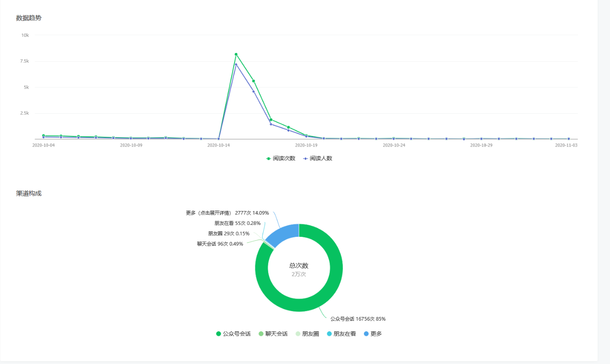Click the 2020-10-14 axis date label
This screenshot has height=364, width=610.
point(218,145)
